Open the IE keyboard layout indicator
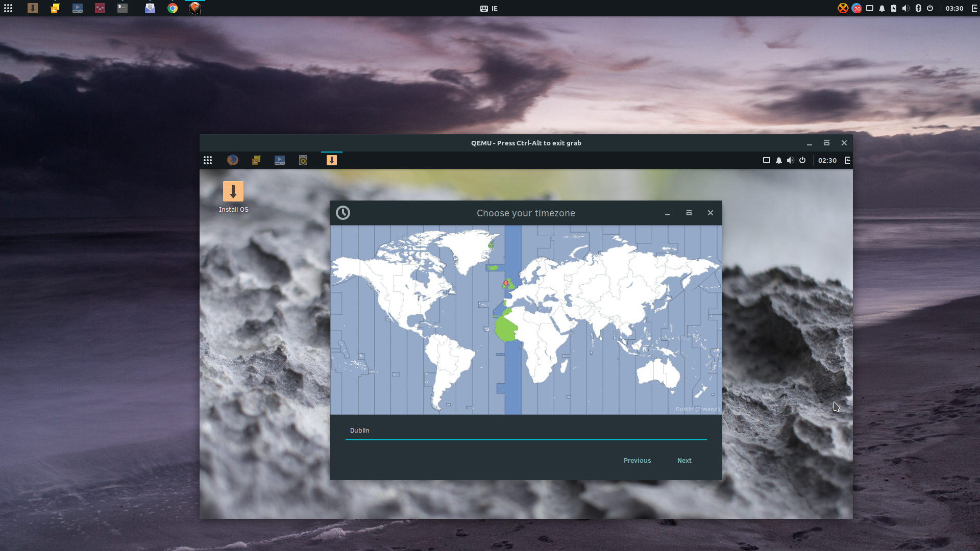The width and height of the screenshot is (980, 551). [489, 8]
